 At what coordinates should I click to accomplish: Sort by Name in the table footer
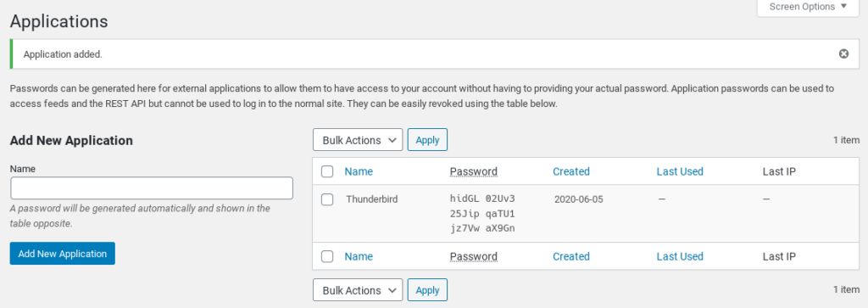359,256
